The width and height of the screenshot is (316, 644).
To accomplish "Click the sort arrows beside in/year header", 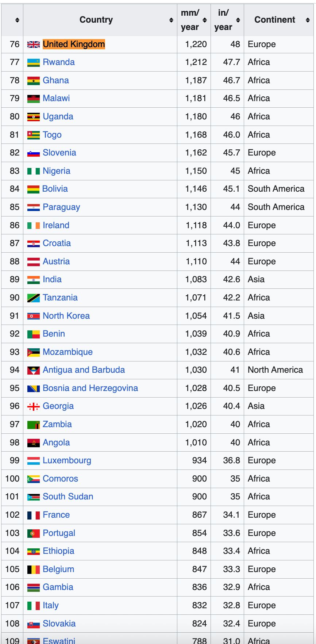I will [x=238, y=20].
